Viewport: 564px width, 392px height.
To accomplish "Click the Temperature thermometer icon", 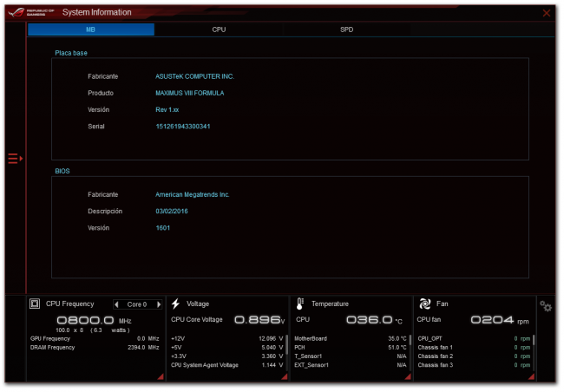I will [x=299, y=304].
